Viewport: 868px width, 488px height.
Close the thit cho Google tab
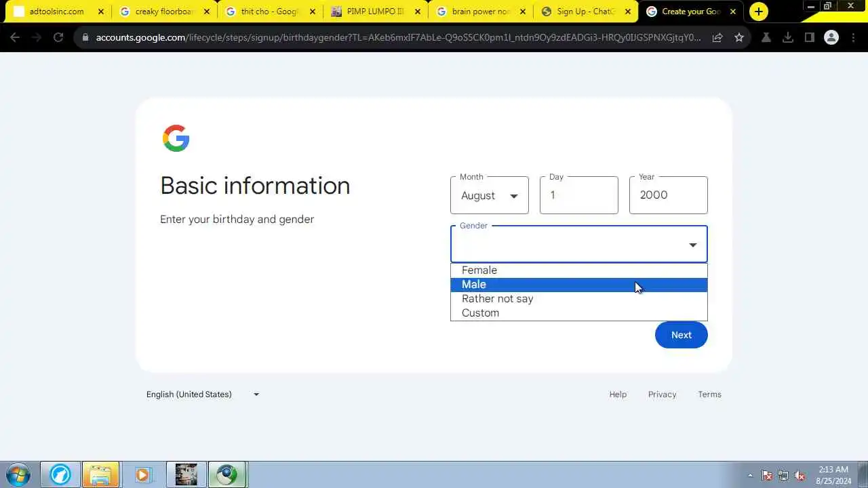(x=313, y=12)
